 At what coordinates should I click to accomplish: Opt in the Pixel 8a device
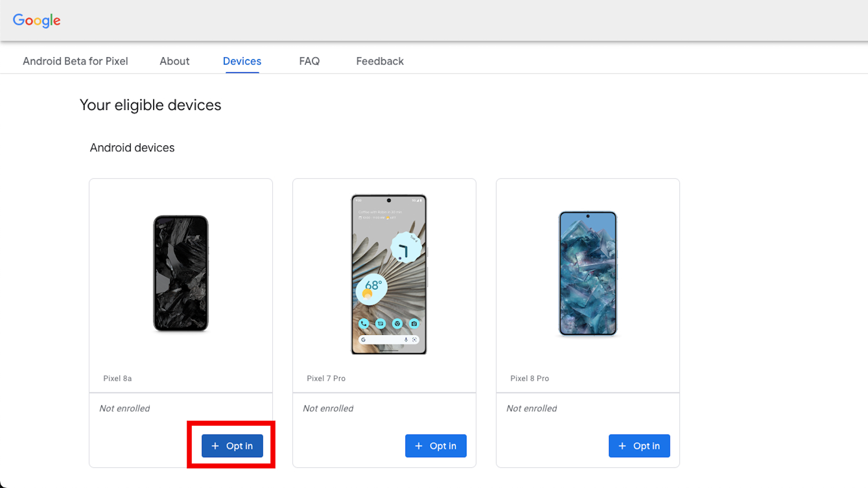pos(232,446)
